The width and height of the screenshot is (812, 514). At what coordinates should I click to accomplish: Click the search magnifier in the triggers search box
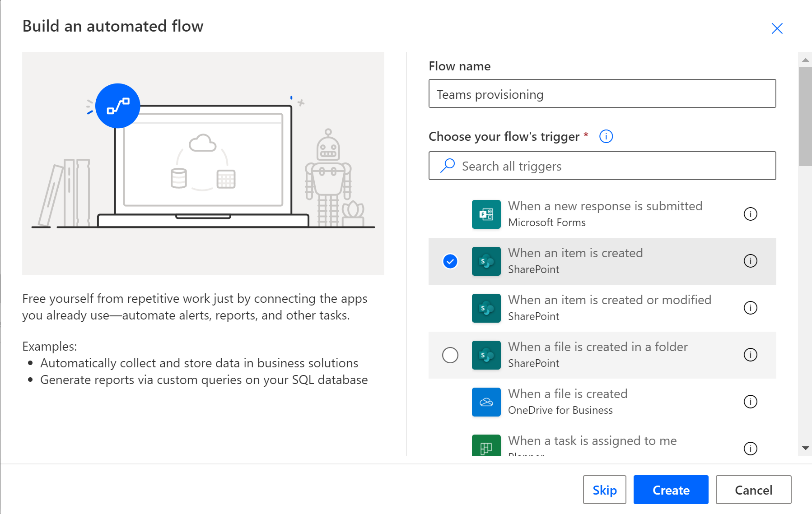tap(447, 166)
